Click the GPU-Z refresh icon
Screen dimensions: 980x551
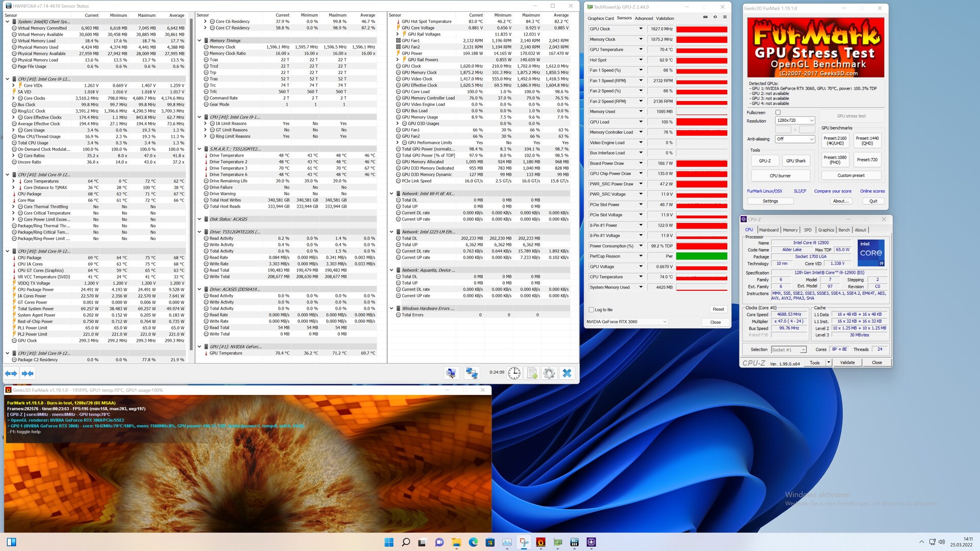(x=715, y=17)
